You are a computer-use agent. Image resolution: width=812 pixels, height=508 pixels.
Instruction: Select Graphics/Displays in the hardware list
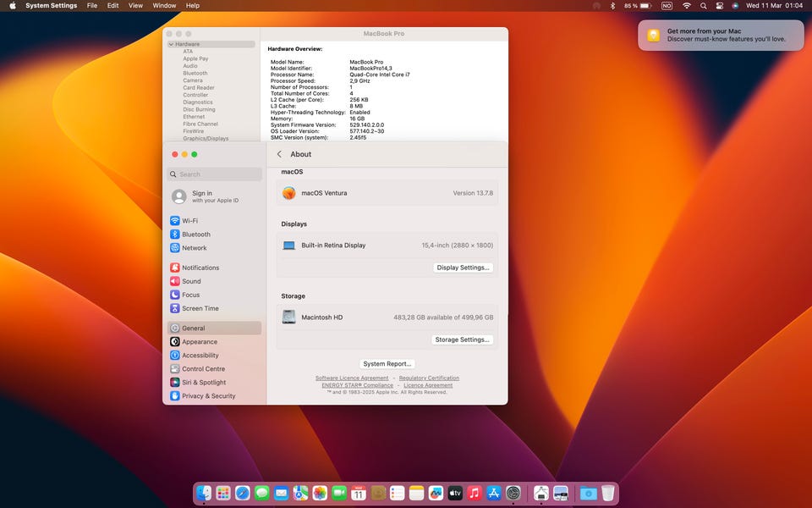(206, 139)
